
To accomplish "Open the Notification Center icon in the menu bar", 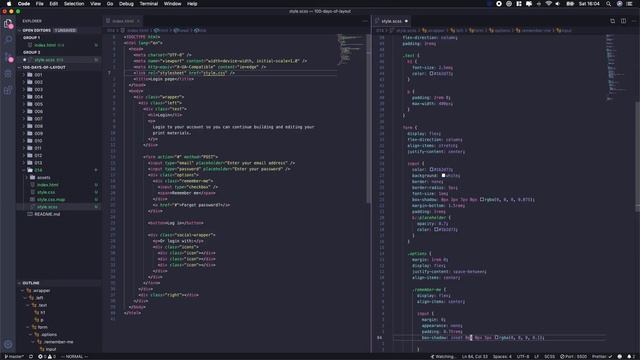I will pyautogui.click(x=629, y=4).
